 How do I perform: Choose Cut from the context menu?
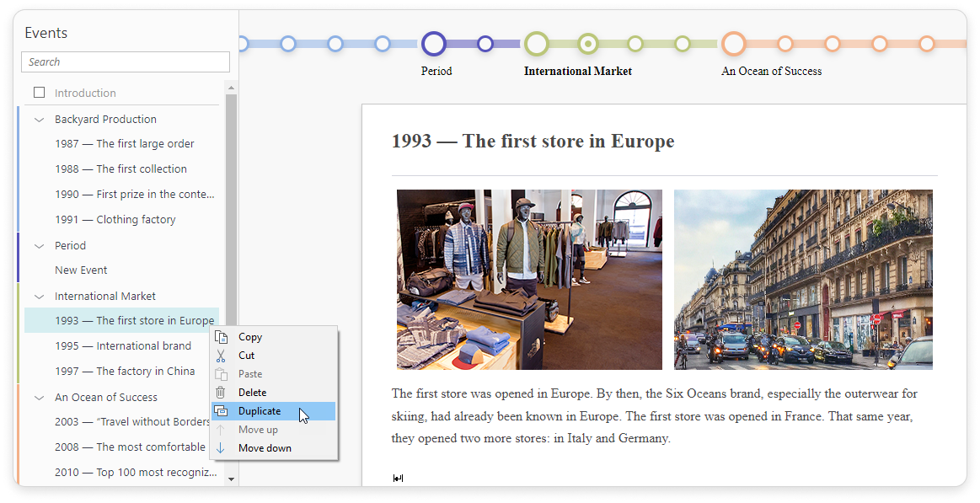[x=275, y=356]
